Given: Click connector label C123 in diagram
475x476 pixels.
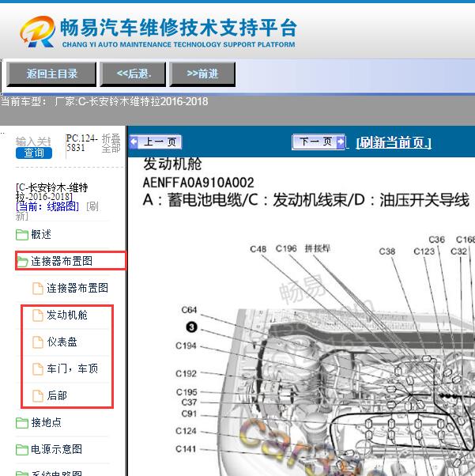Looking at the screenshot, I should click(424, 251).
